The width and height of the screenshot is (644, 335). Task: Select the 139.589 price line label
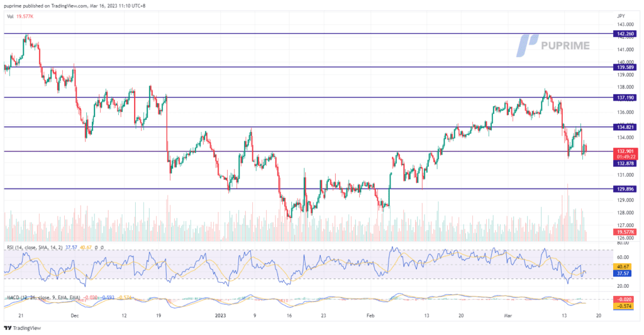tap(625, 67)
